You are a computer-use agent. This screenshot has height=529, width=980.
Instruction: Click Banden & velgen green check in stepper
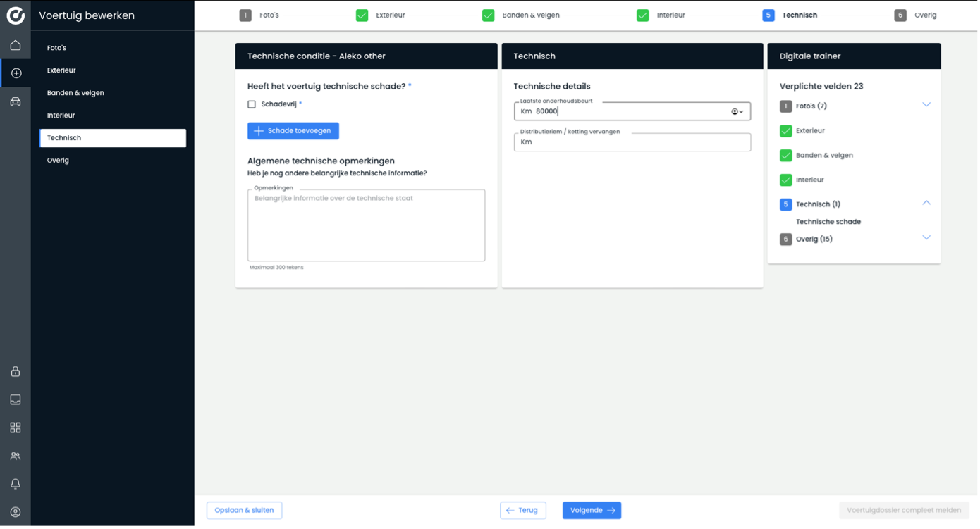(x=489, y=15)
